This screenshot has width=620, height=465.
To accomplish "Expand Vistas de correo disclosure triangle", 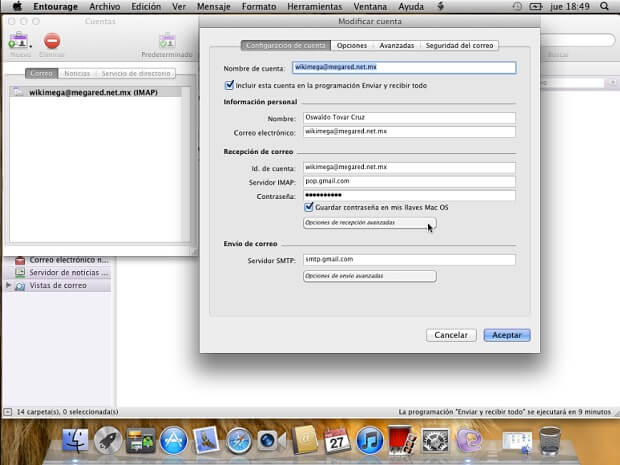I will (x=9, y=285).
